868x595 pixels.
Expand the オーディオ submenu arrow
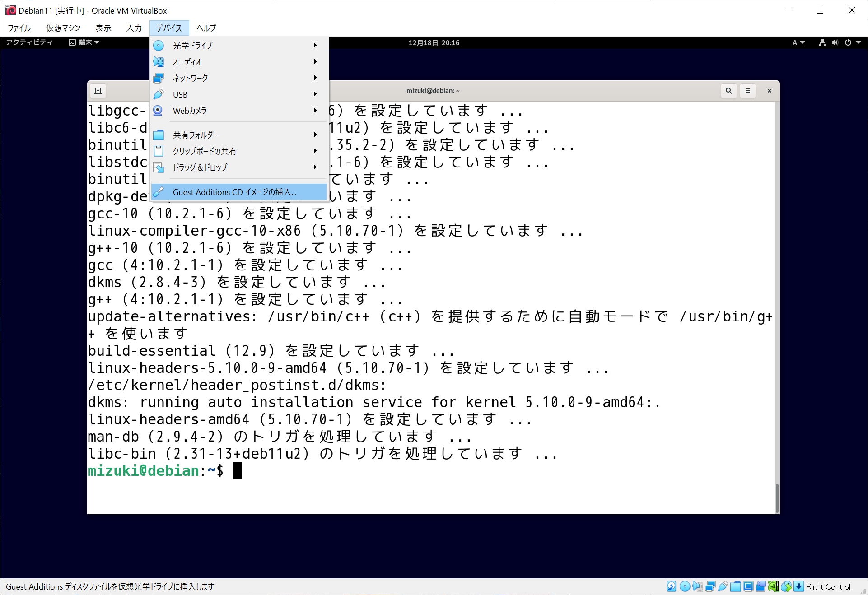coord(315,62)
